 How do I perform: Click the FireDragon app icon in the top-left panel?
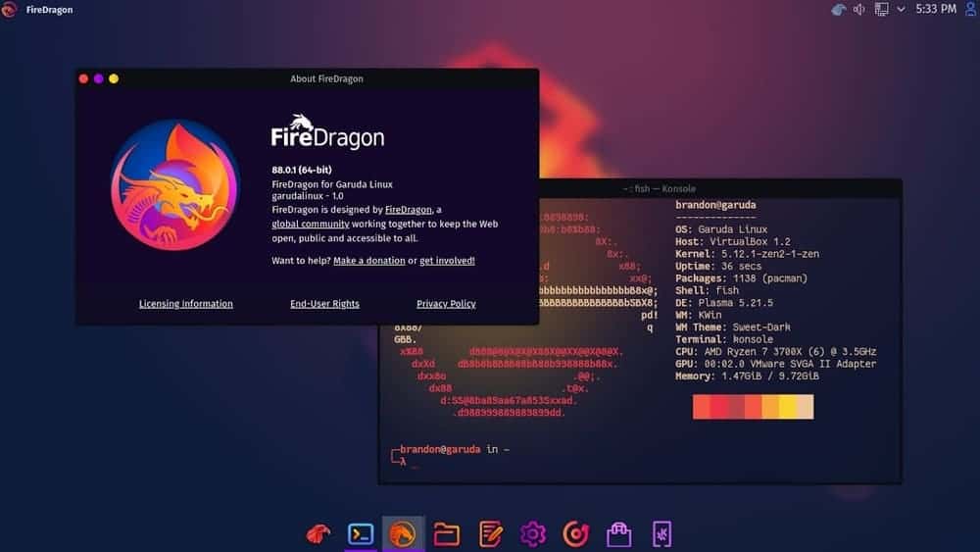pyautogui.click(x=9, y=10)
